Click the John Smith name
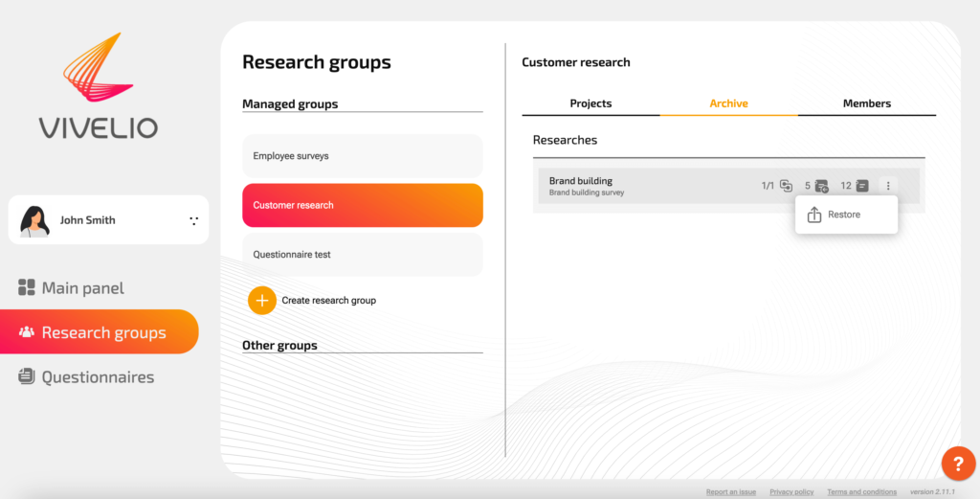The height and width of the screenshot is (499, 980). [x=87, y=220]
